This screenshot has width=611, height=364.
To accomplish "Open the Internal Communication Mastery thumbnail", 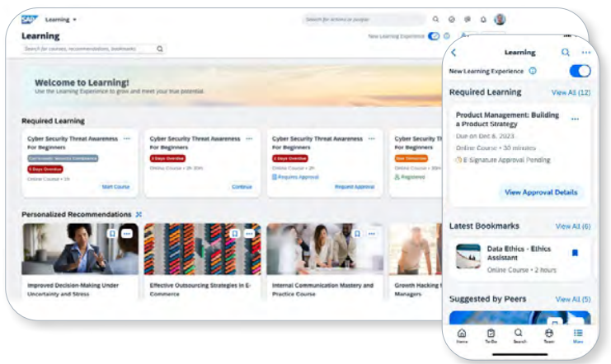I will tap(325, 250).
